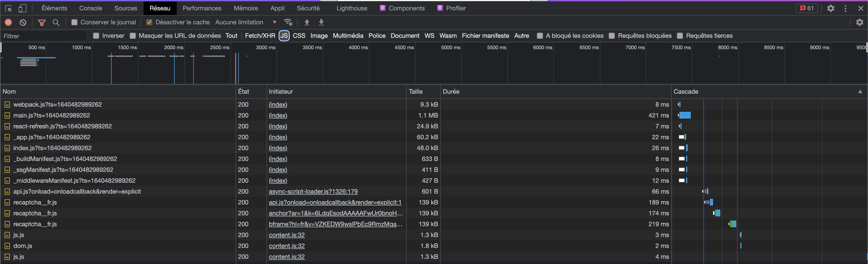This screenshot has width=868, height=264.
Task: Enable Conserver le journal checkbox
Action: (74, 22)
